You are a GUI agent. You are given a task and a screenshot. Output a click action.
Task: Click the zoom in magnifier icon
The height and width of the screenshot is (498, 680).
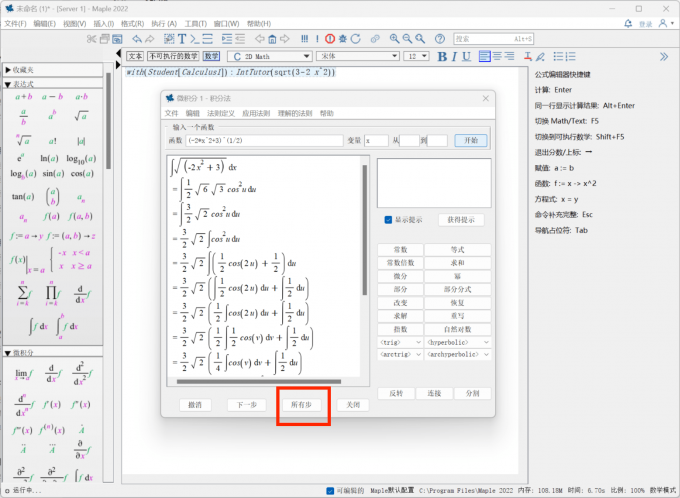394,39
